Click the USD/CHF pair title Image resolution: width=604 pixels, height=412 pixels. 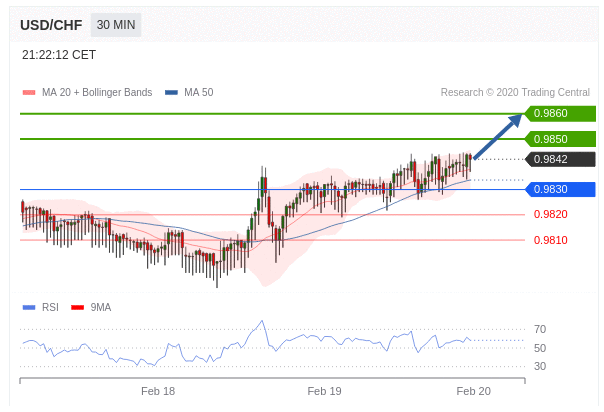point(51,25)
